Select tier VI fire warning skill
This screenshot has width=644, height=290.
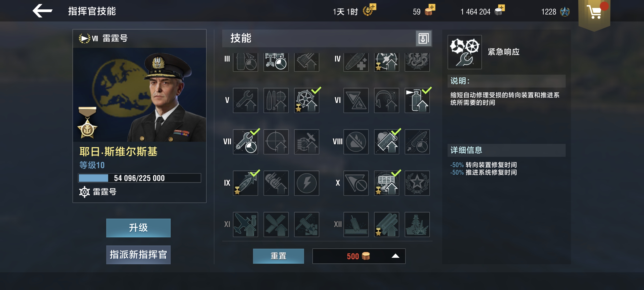(356, 100)
